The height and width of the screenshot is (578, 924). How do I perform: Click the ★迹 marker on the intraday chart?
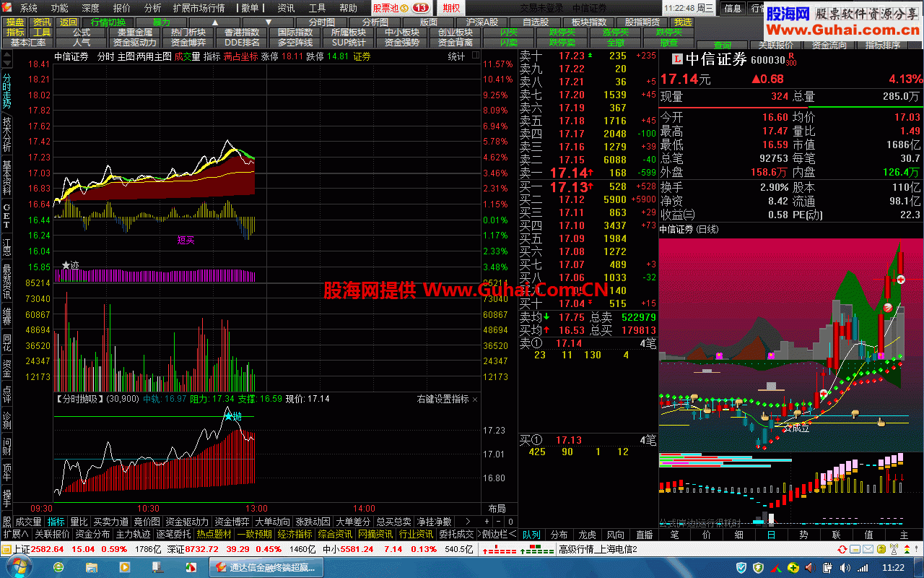(x=71, y=265)
